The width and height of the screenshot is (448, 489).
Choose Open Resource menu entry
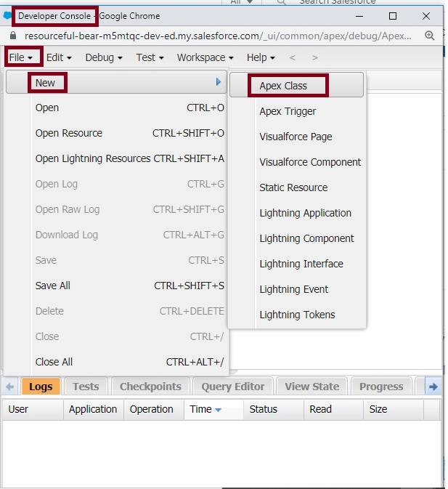point(130,133)
